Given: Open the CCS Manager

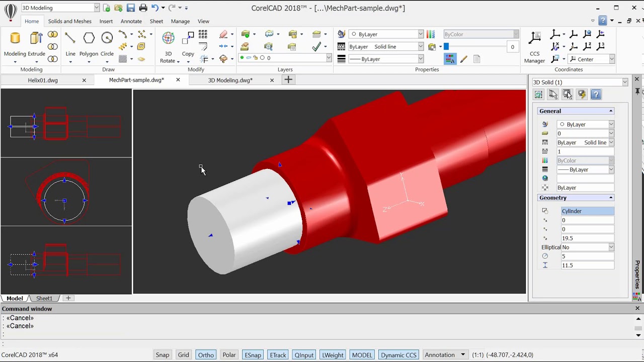Looking at the screenshot, I should tap(534, 47).
